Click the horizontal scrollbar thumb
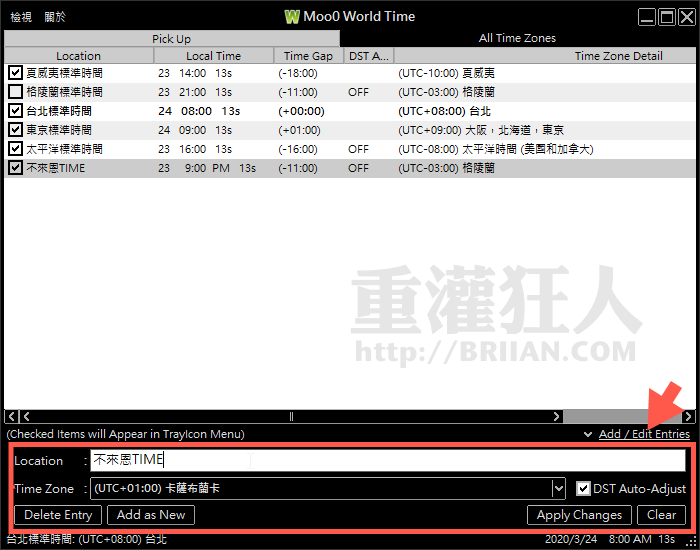Screen dimensions: 700x550 pos(622,417)
